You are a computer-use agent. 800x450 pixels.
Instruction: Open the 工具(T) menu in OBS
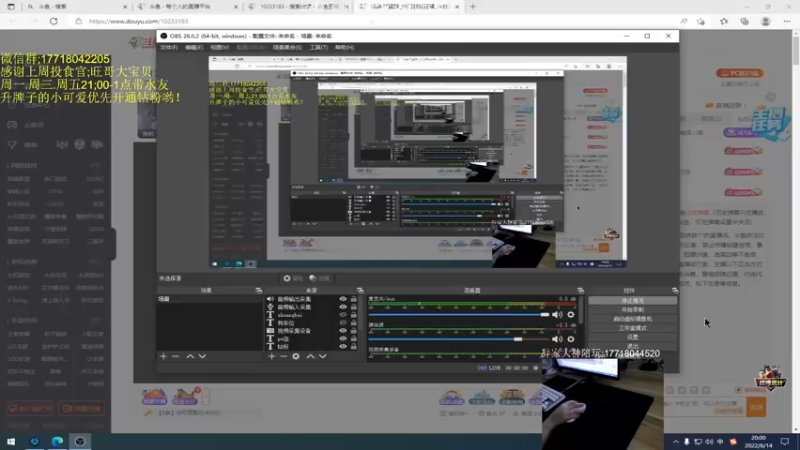click(318, 47)
